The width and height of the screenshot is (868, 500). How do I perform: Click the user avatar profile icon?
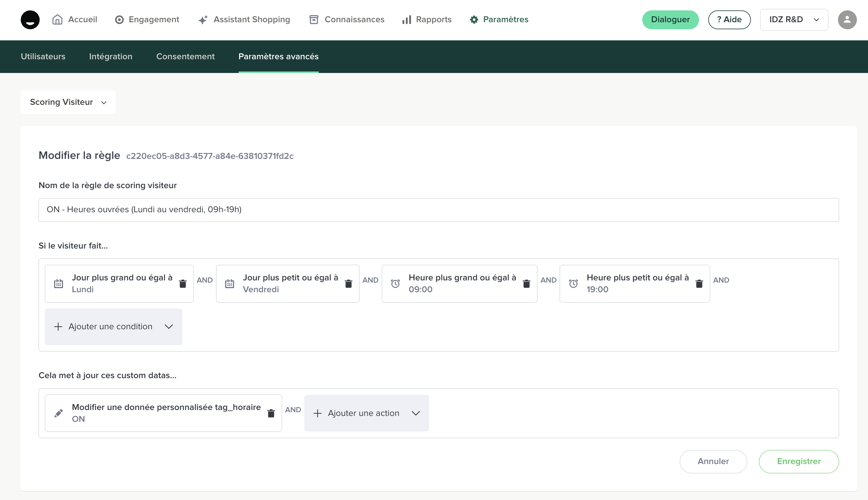(x=847, y=20)
